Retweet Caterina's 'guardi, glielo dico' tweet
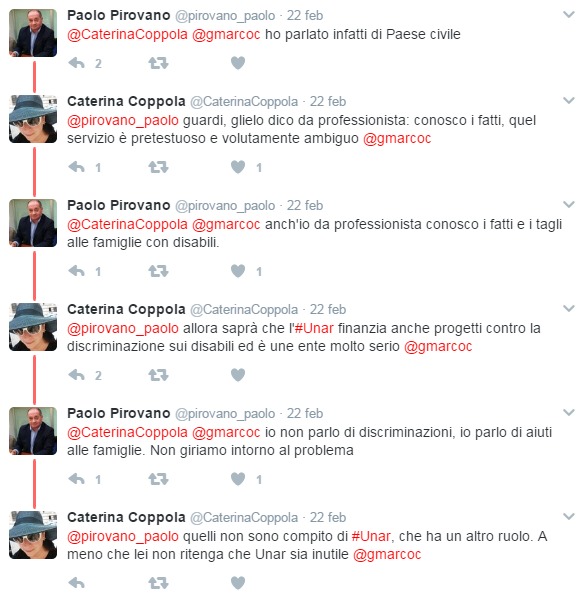This screenshot has height=601, width=585. pyautogui.click(x=158, y=167)
